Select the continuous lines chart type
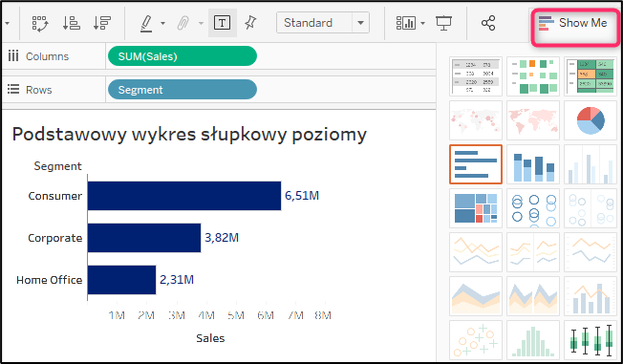 coord(476,252)
